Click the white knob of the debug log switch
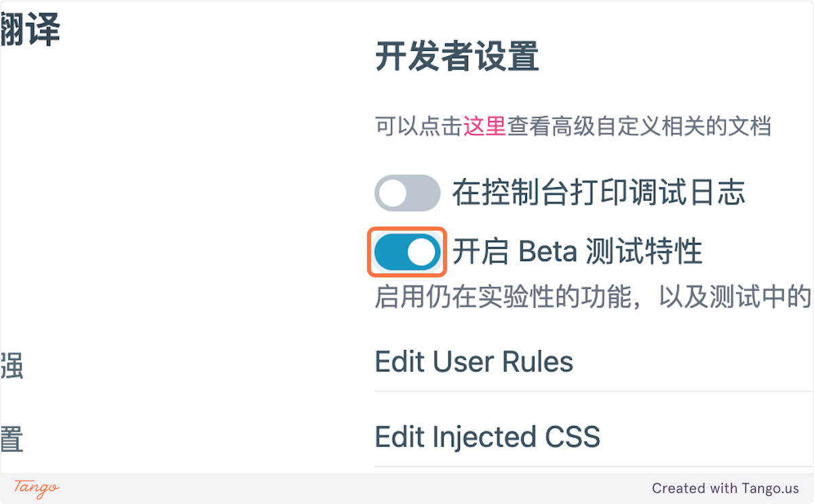814x504 pixels. click(393, 193)
